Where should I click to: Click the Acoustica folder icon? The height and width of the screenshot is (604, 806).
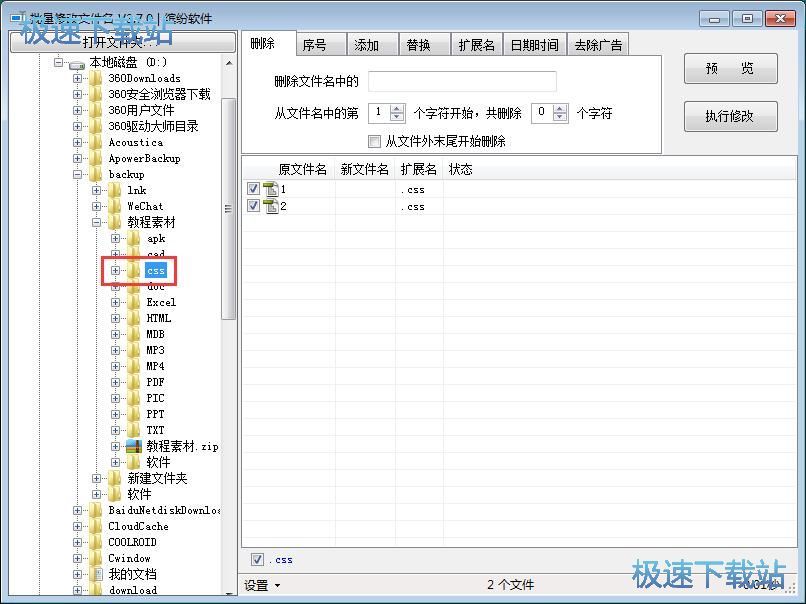coord(96,142)
